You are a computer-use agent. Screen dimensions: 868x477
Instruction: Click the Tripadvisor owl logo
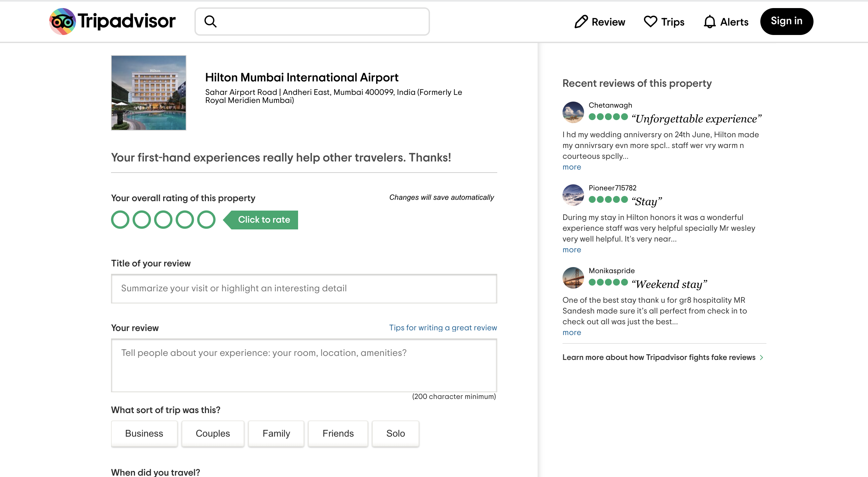coord(63,21)
